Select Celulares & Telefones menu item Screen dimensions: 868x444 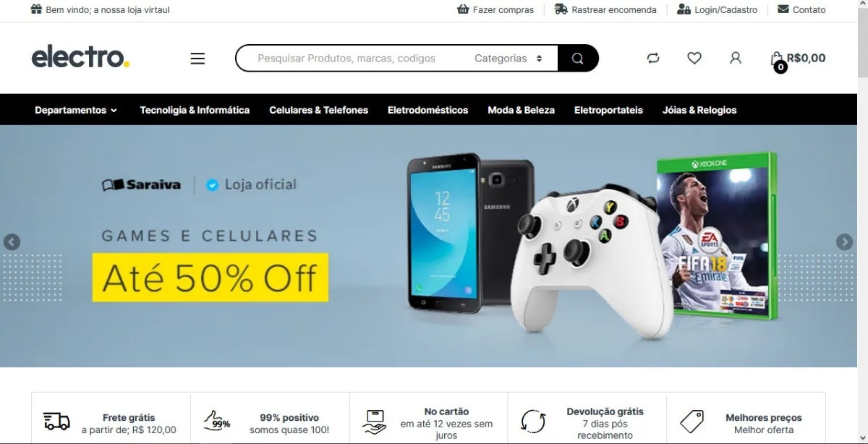pos(318,110)
